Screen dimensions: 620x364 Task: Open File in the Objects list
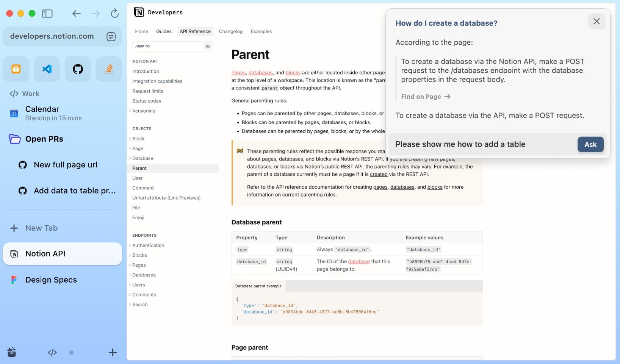click(136, 208)
